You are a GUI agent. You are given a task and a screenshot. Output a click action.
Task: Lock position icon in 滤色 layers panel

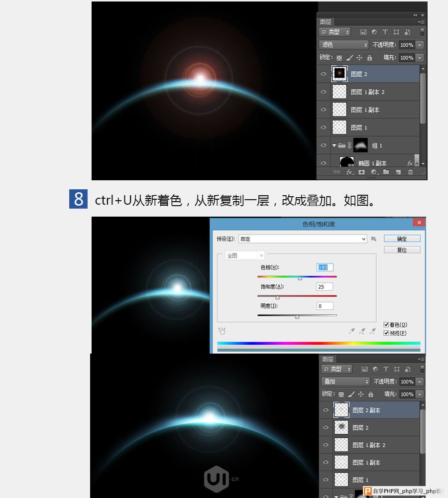pos(359,57)
